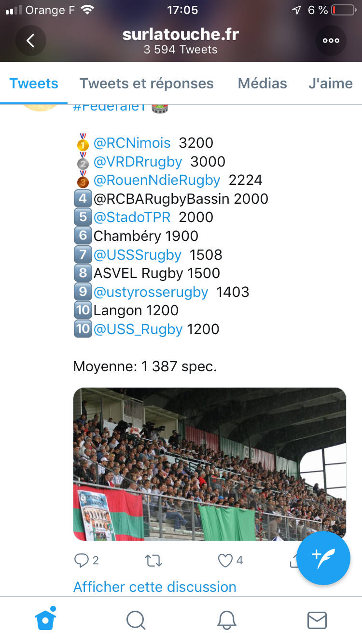Switch to Tweets et réponses tab
The width and height of the screenshot is (362, 644).
(147, 84)
